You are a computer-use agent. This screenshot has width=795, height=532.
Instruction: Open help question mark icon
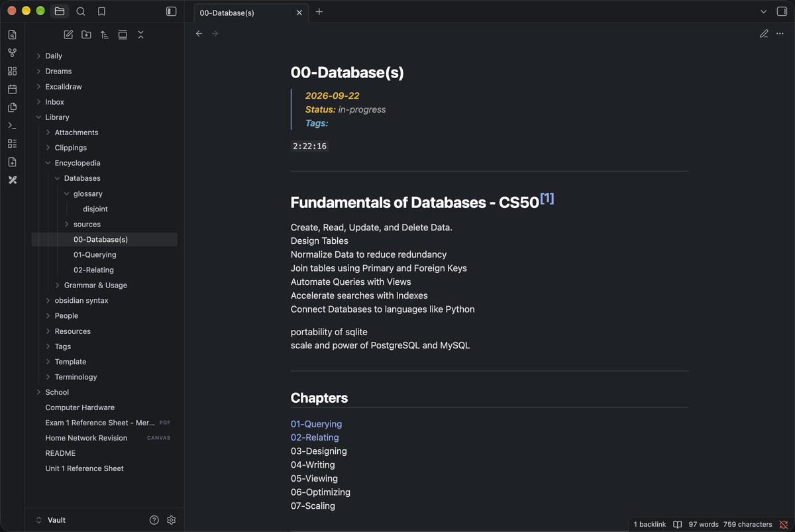154,520
